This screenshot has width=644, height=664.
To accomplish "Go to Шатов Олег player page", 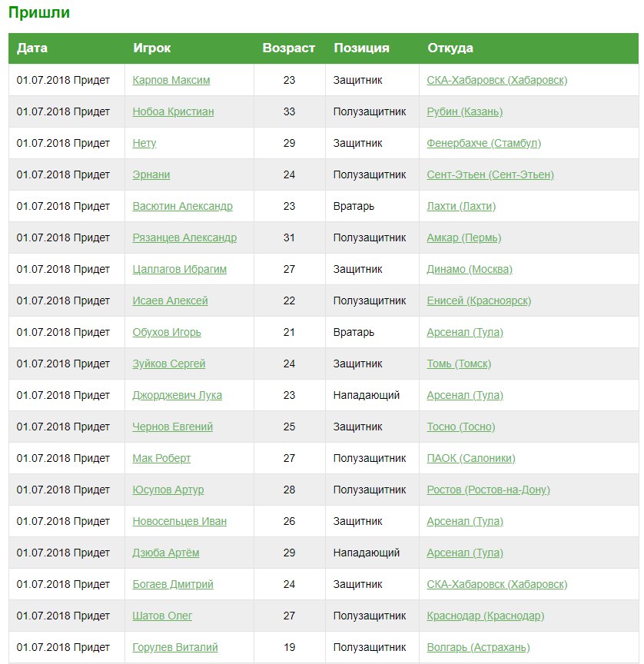I will (x=162, y=616).
